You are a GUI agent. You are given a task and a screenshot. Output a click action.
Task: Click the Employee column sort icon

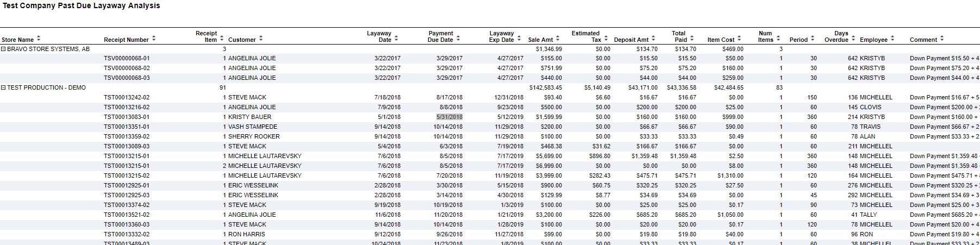tap(892, 39)
